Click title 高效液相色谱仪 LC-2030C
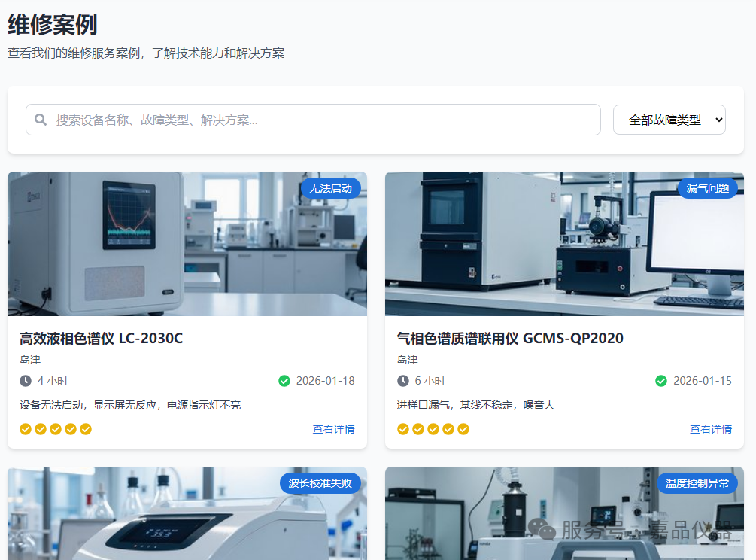The image size is (756, 560). [102, 339]
